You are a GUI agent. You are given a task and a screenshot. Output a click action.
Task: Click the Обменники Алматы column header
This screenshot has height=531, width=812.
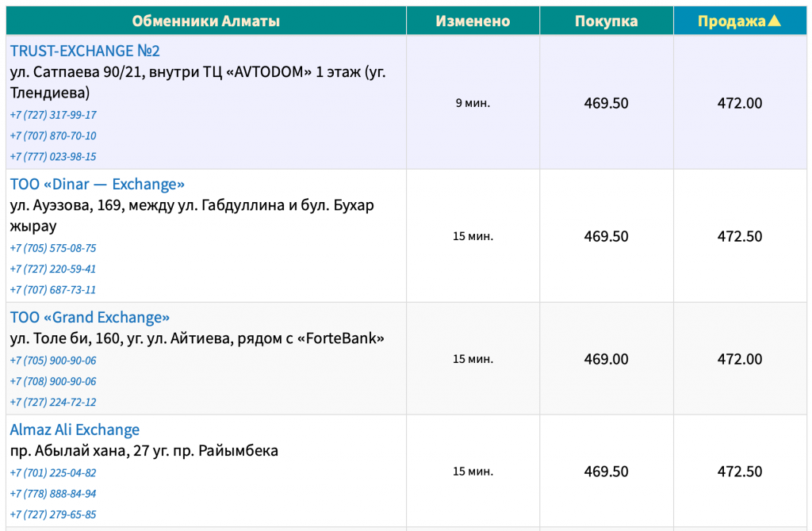pos(205,21)
